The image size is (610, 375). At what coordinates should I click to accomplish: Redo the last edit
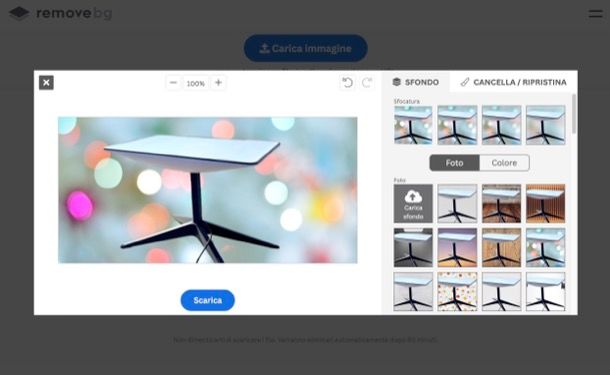tap(367, 82)
